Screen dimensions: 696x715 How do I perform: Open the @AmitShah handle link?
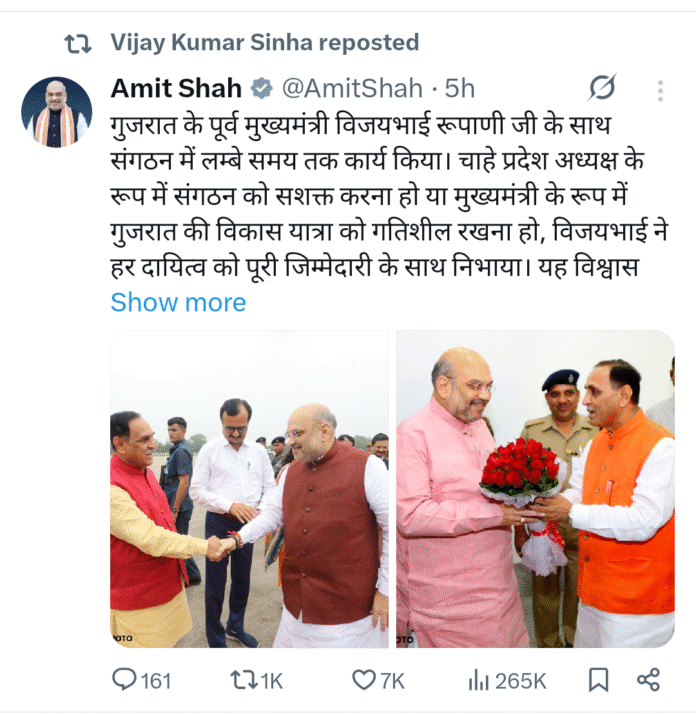352,88
